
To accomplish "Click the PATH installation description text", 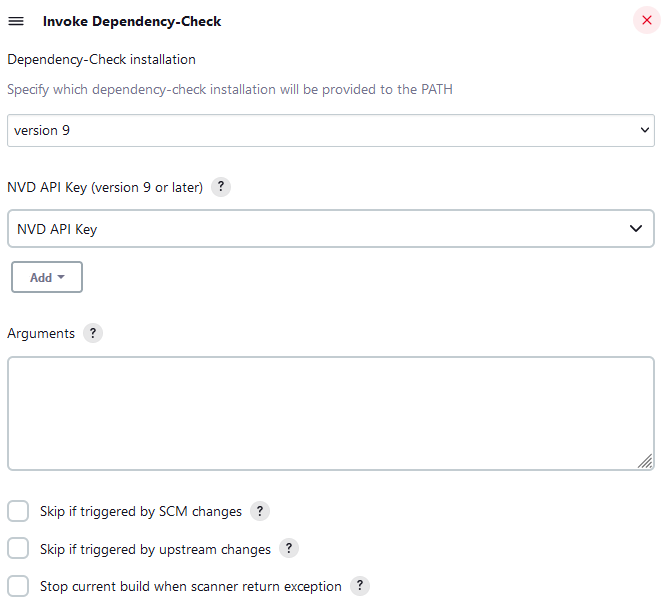I will (x=230, y=89).
